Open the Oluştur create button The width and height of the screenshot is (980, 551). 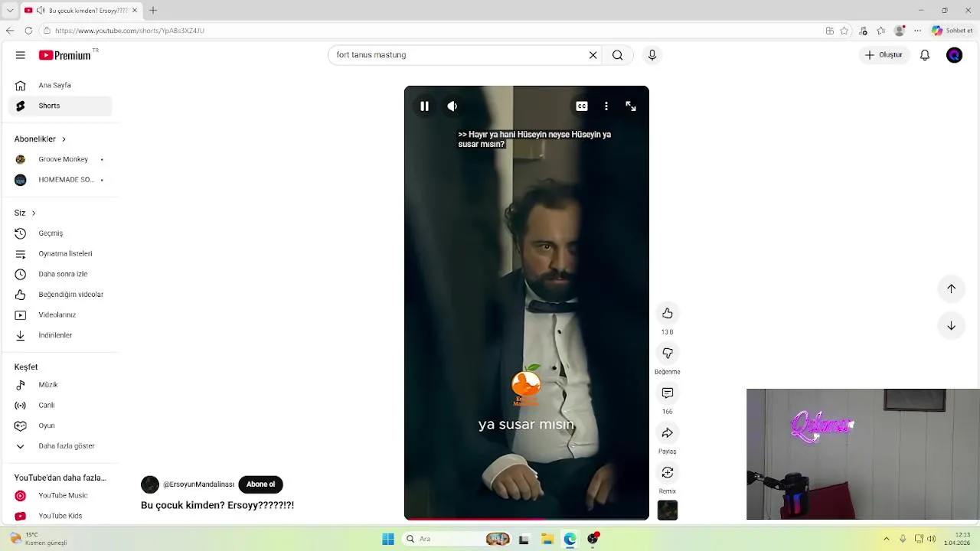point(884,55)
